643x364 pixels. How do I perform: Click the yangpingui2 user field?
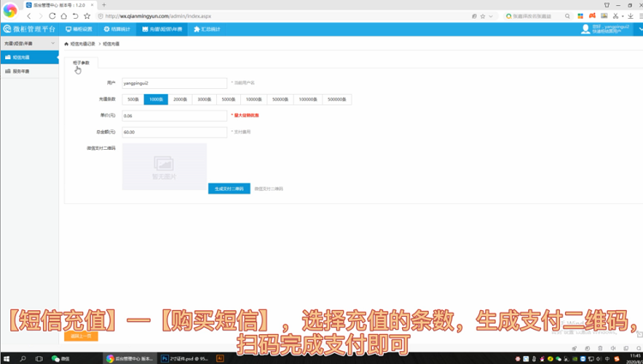click(x=174, y=83)
